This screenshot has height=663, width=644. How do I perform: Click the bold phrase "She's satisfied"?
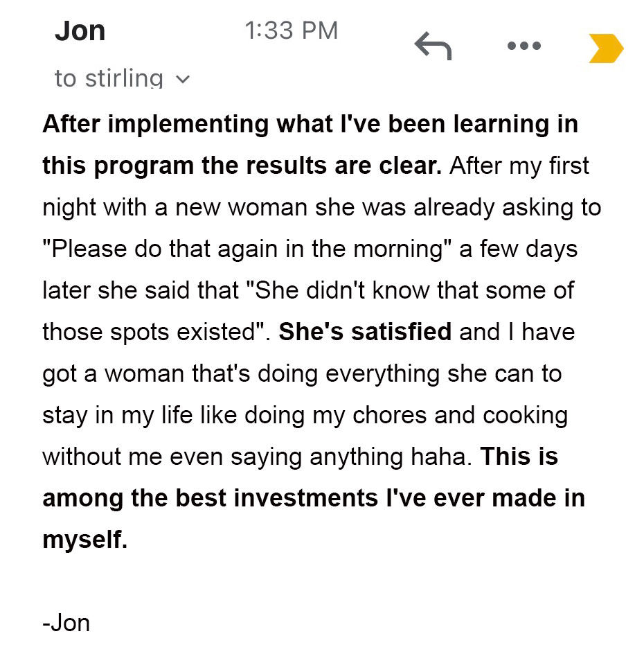pyautogui.click(x=365, y=332)
